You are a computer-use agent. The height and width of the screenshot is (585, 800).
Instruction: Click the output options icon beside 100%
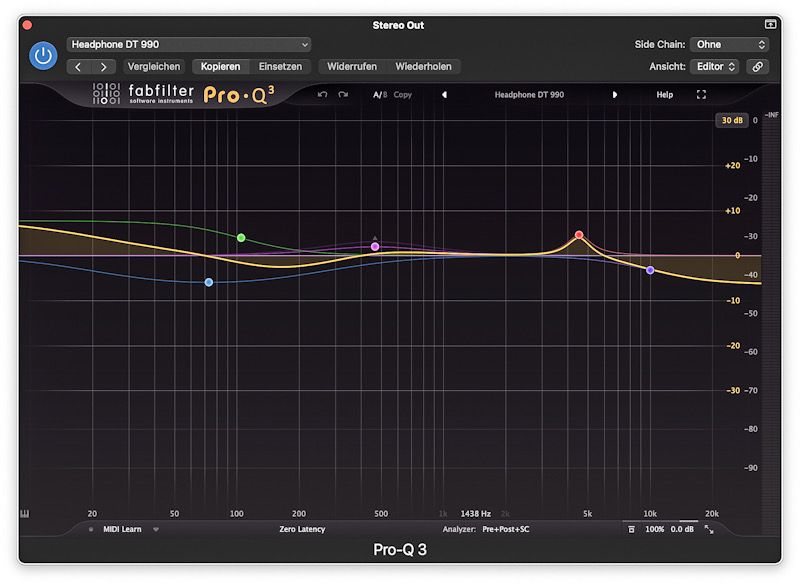pos(631,529)
